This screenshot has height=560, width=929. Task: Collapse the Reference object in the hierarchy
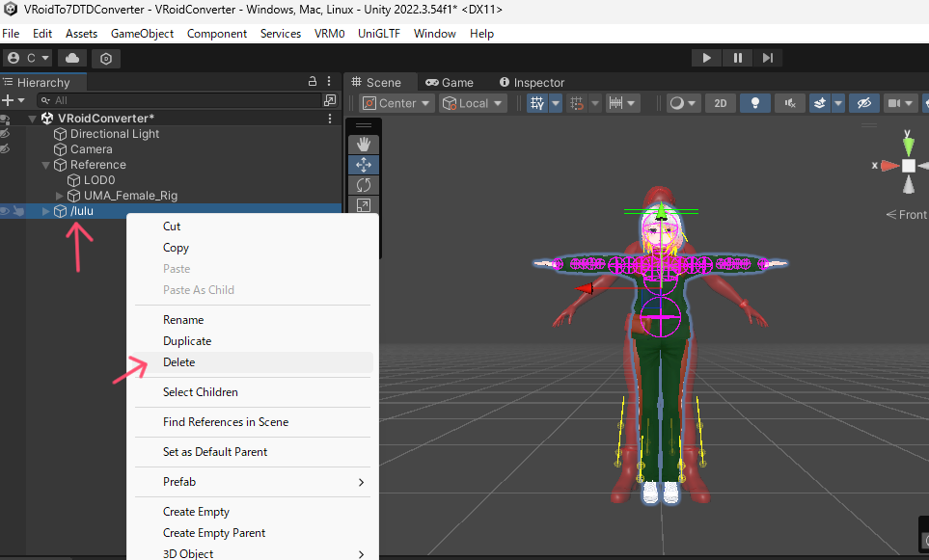tap(45, 165)
